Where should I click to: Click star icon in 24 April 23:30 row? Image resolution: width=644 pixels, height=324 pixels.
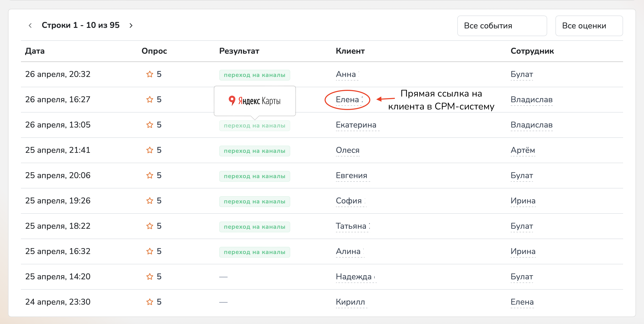(150, 302)
